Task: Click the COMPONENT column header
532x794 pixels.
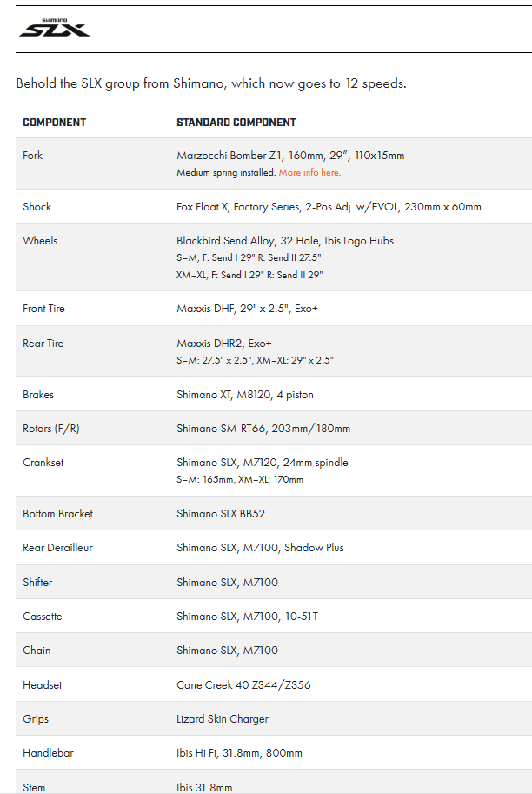Action: (x=54, y=123)
